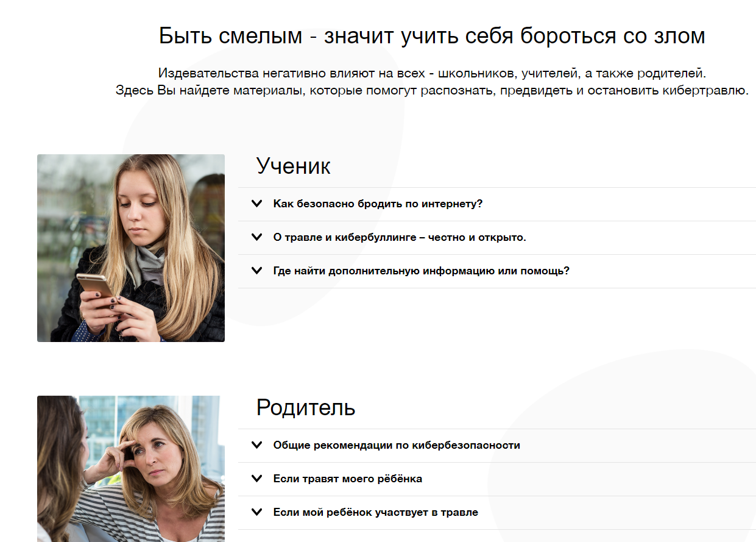The image size is (756, 542).
Task: Expand chevron beside 'Как безопасно бродить по интернету?'
Action: click(x=256, y=204)
